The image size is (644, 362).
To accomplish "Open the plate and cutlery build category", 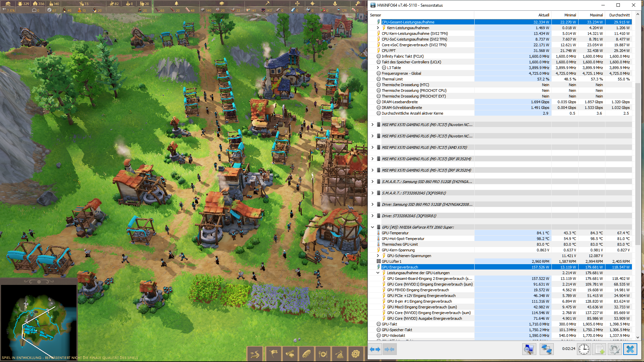I will (323, 354).
